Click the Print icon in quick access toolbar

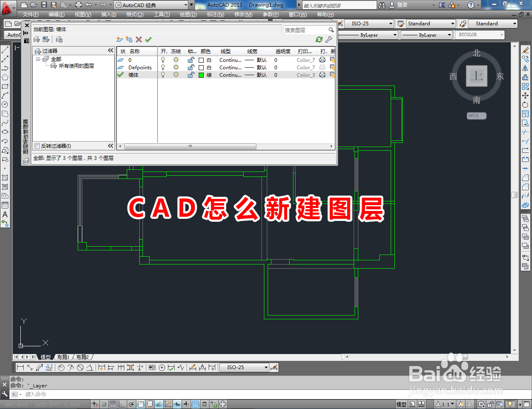pyautogui.click(x=78, y=5)
